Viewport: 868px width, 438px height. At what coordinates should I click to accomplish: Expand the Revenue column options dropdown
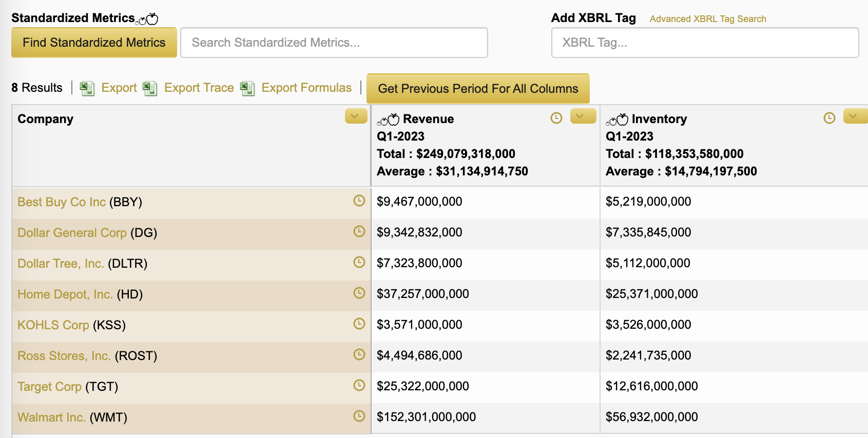(583, 116)
